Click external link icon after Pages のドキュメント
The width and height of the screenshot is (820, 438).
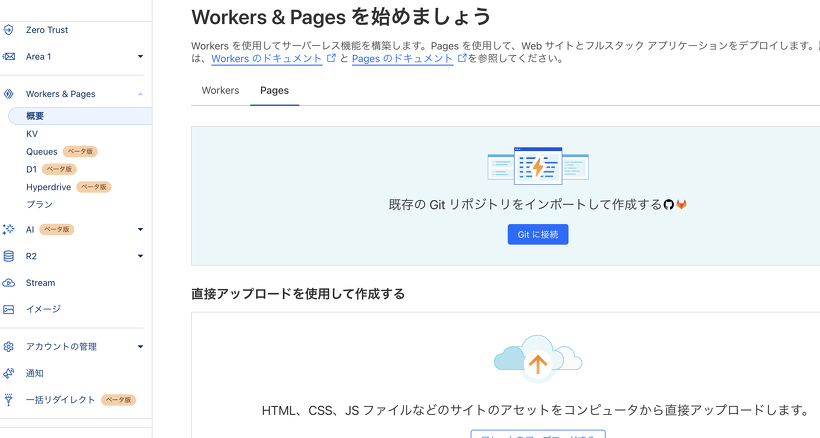point(462,58)
